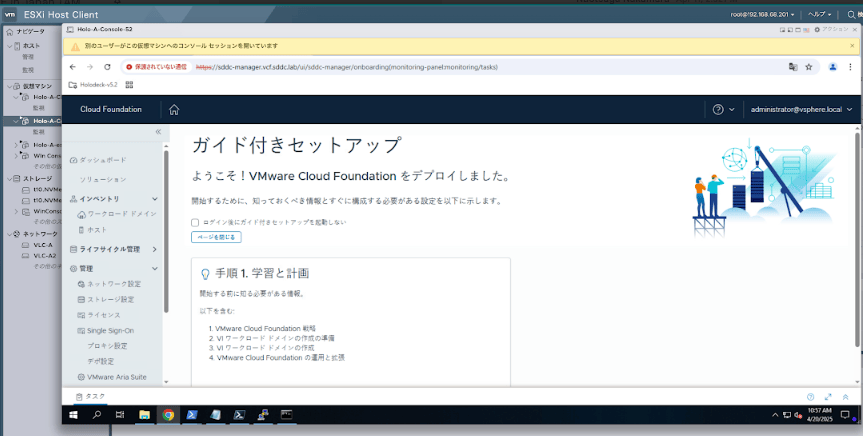Open デポ設定 in the sidebar
863x436 pixels.
[101, 361]
